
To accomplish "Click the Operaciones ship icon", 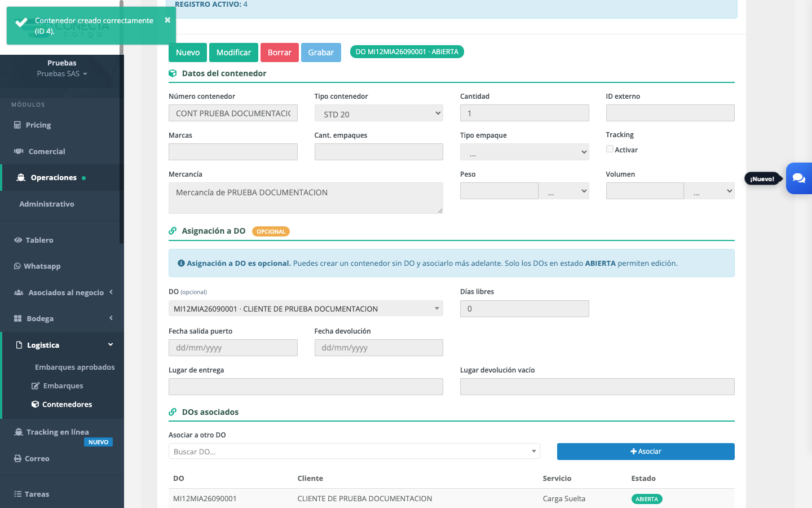I will pos(21,177).
